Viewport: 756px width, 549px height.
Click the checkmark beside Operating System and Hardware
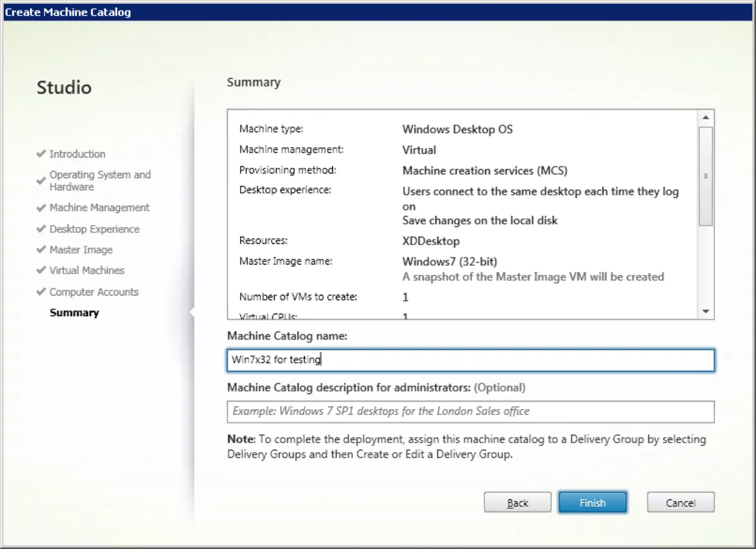(41, 181)
